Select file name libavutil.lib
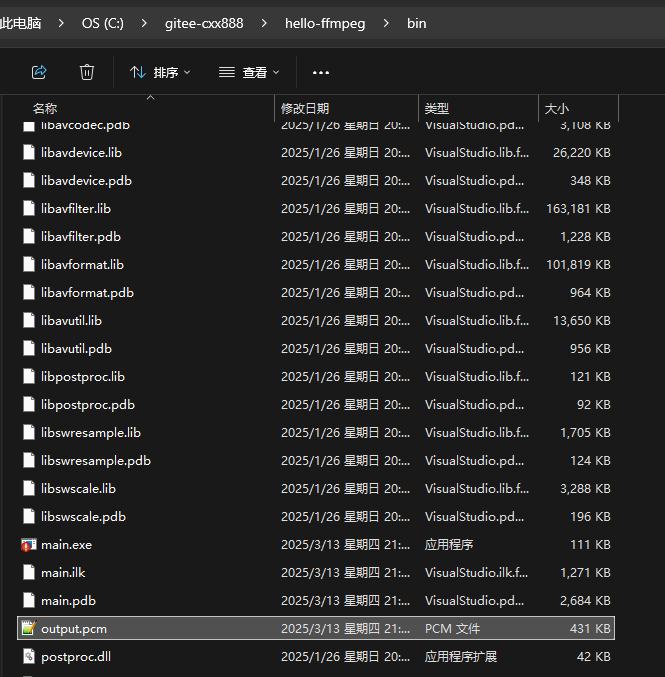Image resolution: width=665 pixels, height=677 pixels. click(71, 321)
